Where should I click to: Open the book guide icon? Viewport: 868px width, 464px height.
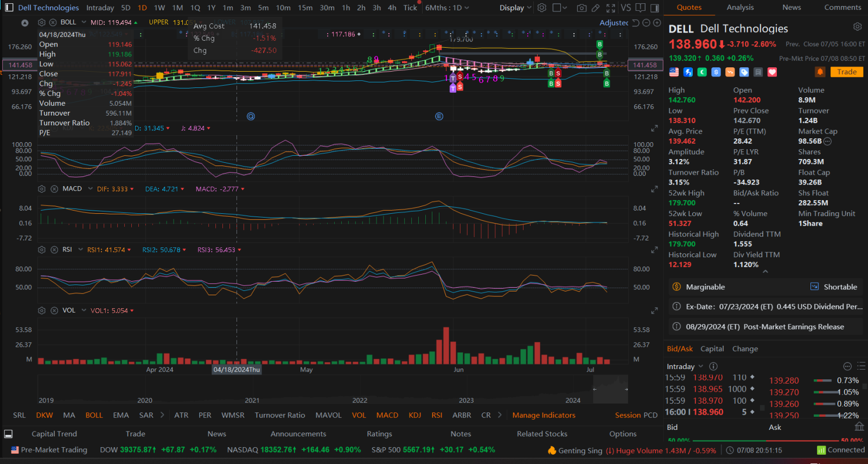click(641, 8)
